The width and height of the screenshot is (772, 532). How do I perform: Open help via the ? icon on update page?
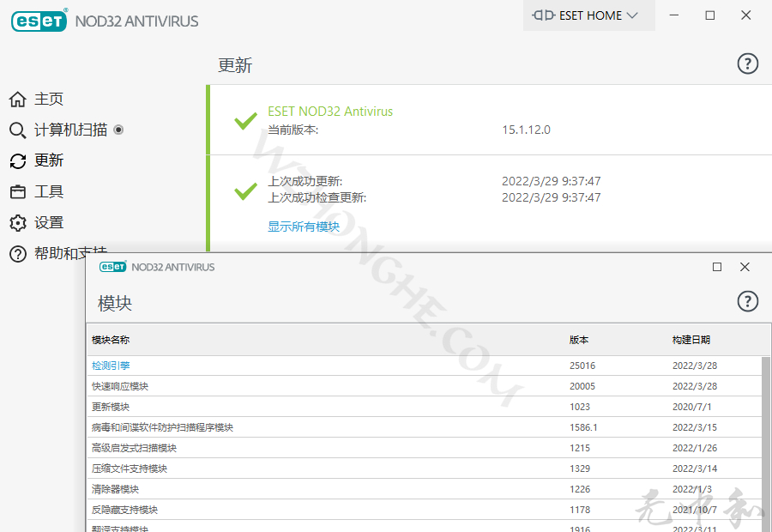[747, 63]
